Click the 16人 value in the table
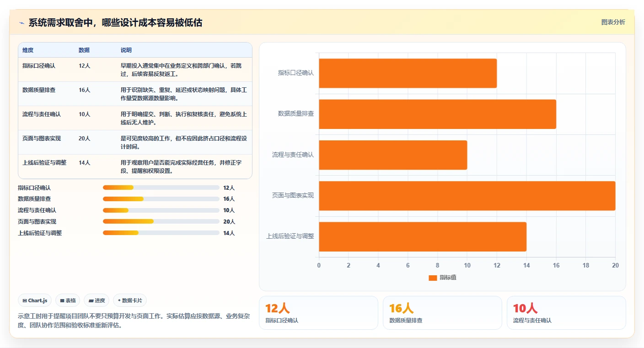This screenshot has height=348, width=644. 85,90
